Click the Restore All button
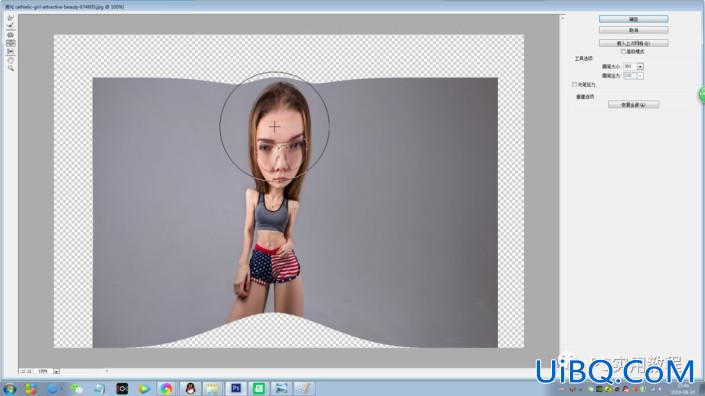 click(x=634, y=105)
